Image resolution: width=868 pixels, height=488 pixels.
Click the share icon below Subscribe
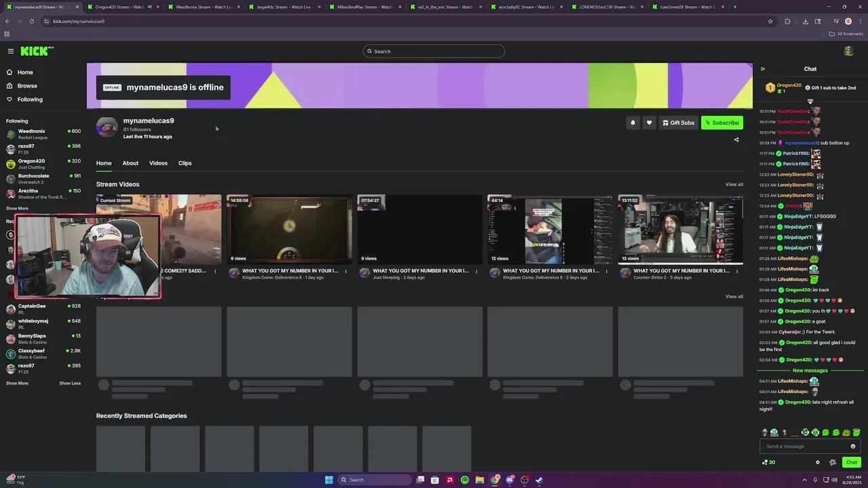pyautogui.click(x=736, y=140)
